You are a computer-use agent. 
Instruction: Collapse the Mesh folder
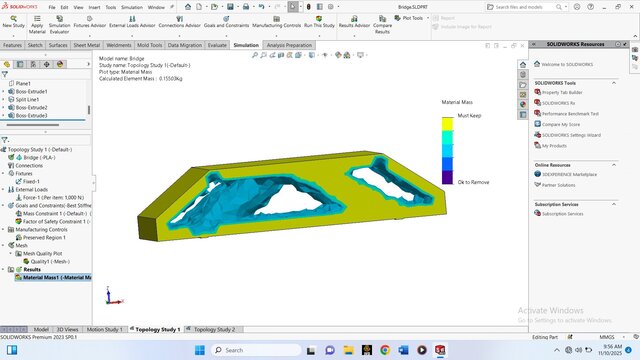click(x=4, y=245)
